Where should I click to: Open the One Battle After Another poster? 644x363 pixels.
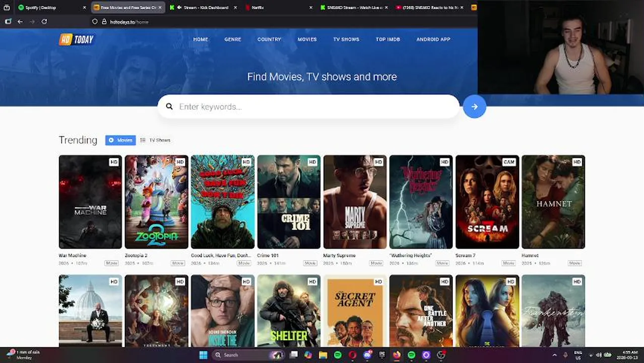[x=421, y=311]
